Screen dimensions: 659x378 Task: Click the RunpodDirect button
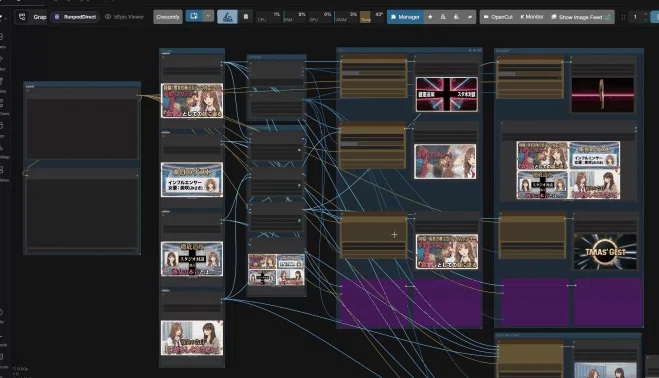75,17
